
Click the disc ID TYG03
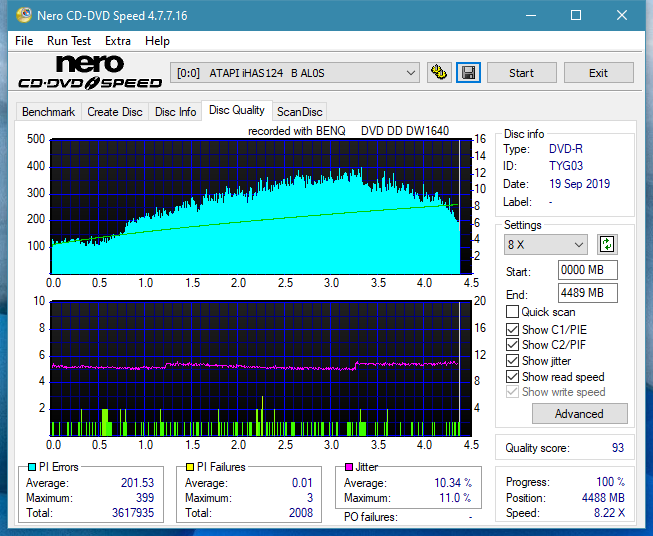point(566,166)
